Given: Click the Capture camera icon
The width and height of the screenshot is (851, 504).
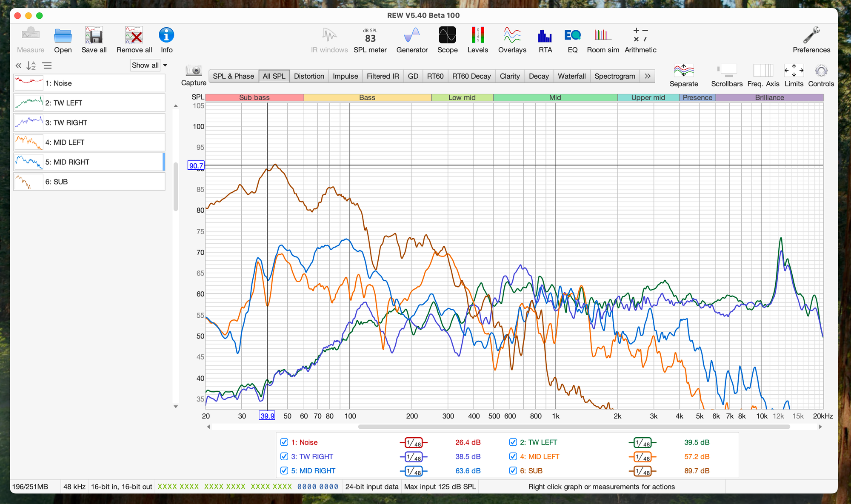Looking at the screenshot, I should tap(194, 71).
